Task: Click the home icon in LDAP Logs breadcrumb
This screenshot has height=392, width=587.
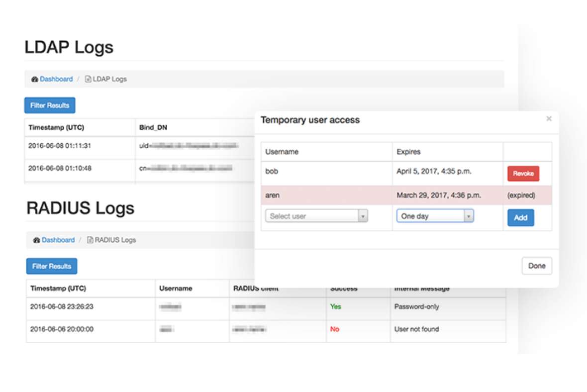Action: coord(34,79)
